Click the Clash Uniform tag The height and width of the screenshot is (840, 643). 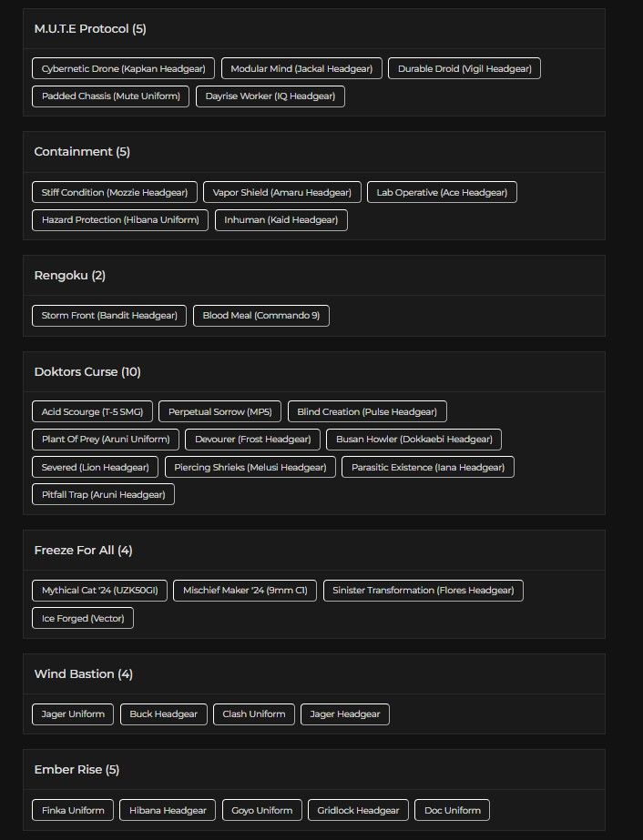coord(254,714)
